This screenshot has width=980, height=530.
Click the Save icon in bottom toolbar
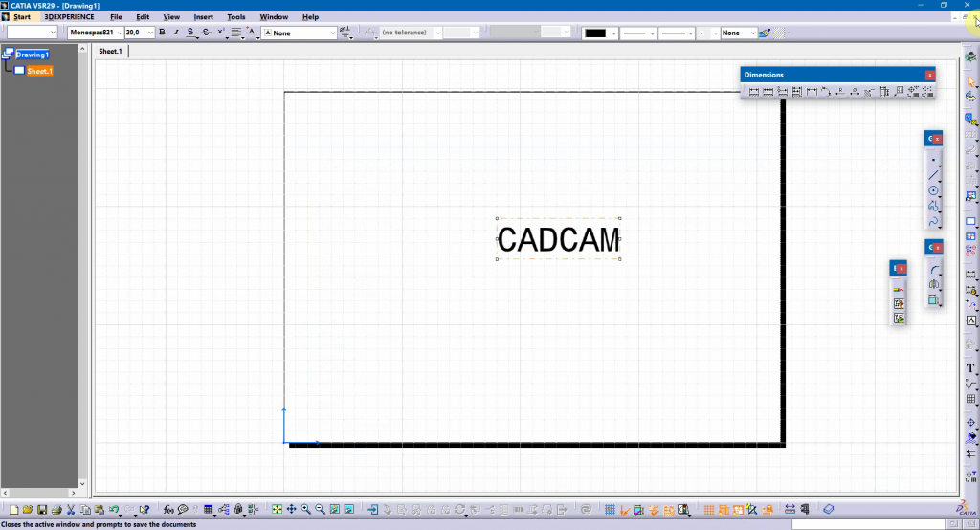click(x=41, y=510)
